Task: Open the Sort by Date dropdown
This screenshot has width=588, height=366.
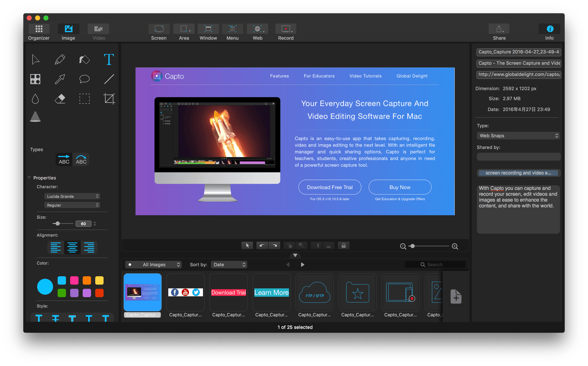Action: [x=229, y=265]
